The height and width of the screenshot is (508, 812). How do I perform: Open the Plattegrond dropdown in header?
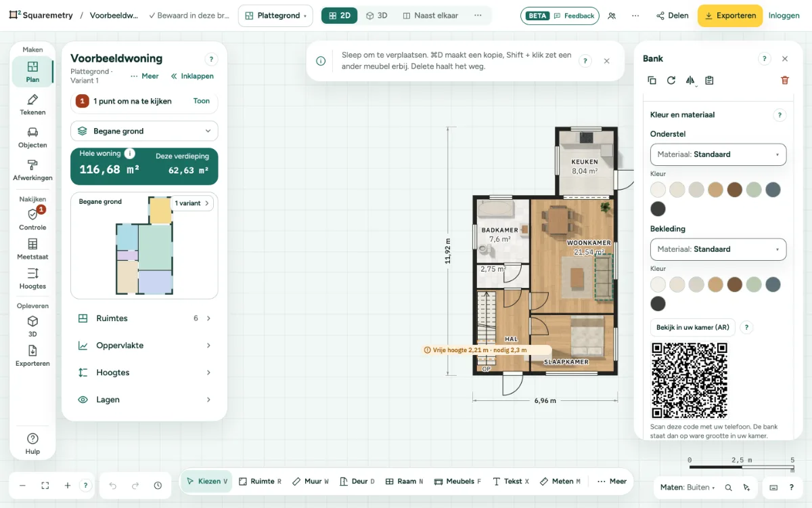(x=275, y=16)
